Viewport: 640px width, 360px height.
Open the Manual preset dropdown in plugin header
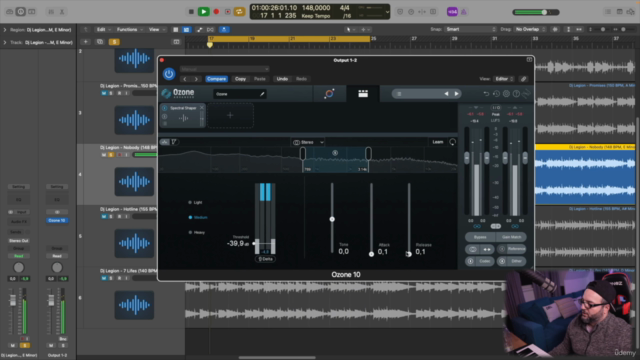224,69
